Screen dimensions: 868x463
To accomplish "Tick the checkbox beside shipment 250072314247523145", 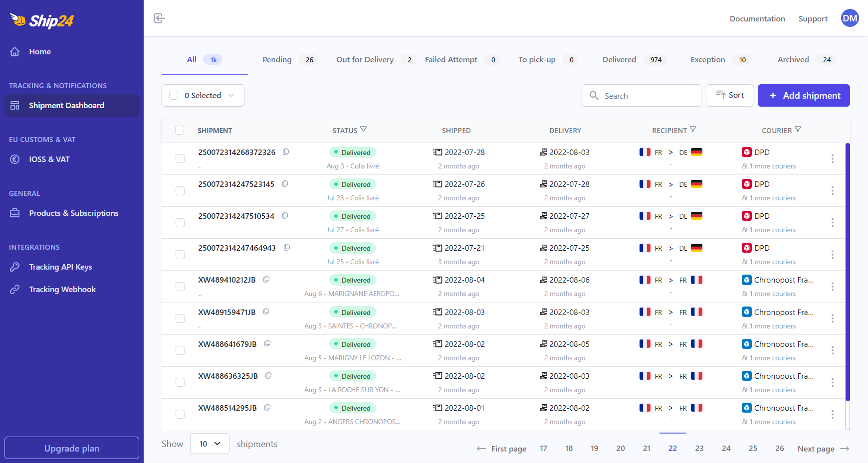I will (x=180, y=190).
